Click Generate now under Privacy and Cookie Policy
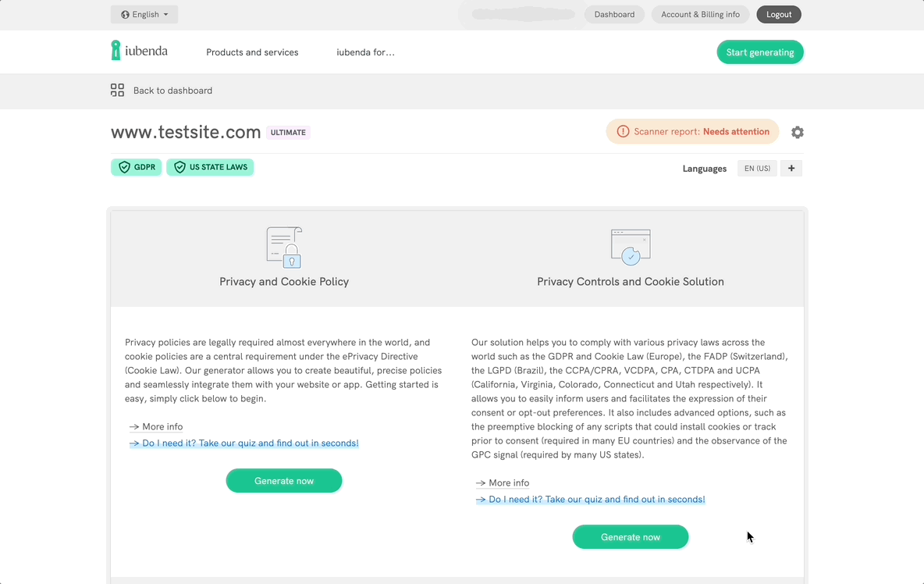 (x=284, y=481)
